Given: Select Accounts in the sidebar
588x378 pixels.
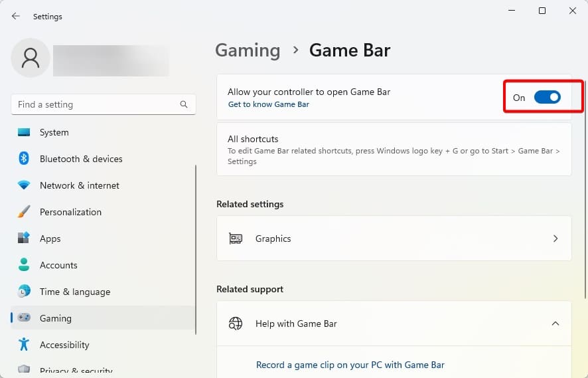Looking at the screenshot, I should click(103, 265).
